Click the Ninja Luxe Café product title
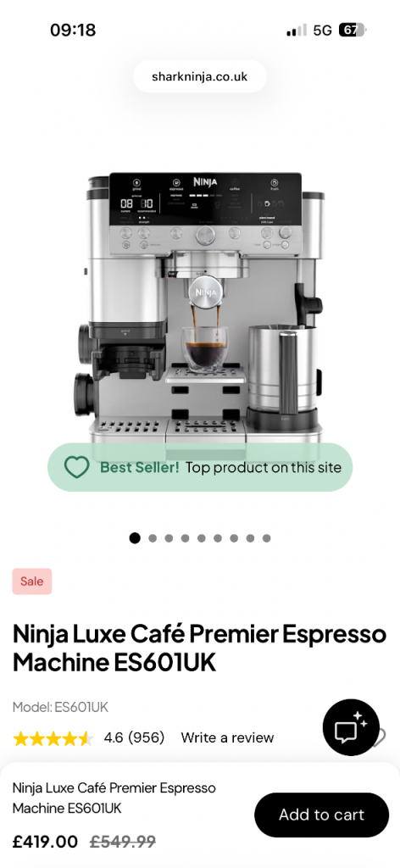 (199, 648)
